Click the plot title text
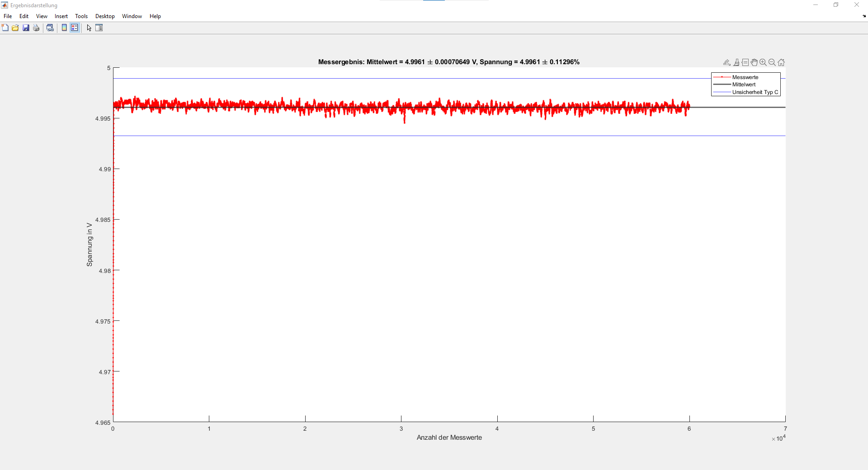Viewport: 868px width, 470px height. click(x=448, y=62)
